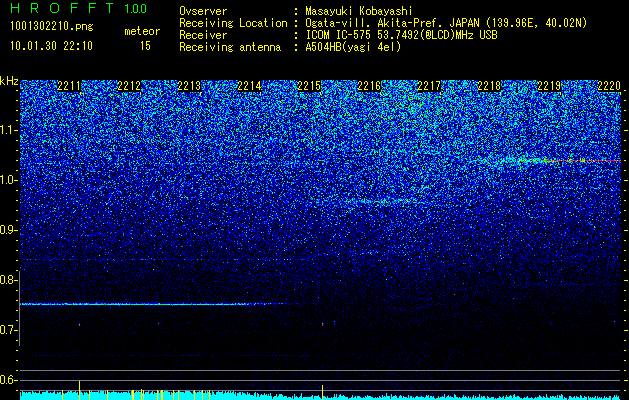This screenshot has width=629, height=400.
Task: Select the file name 1001302210.png
Action: pyautogui.click(x=52, y=27)
